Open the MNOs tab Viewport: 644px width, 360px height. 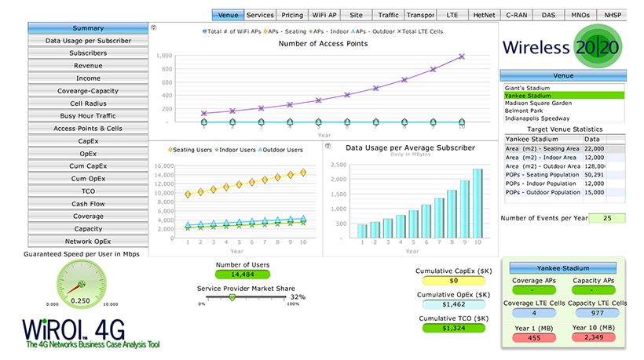coord(580,15)
